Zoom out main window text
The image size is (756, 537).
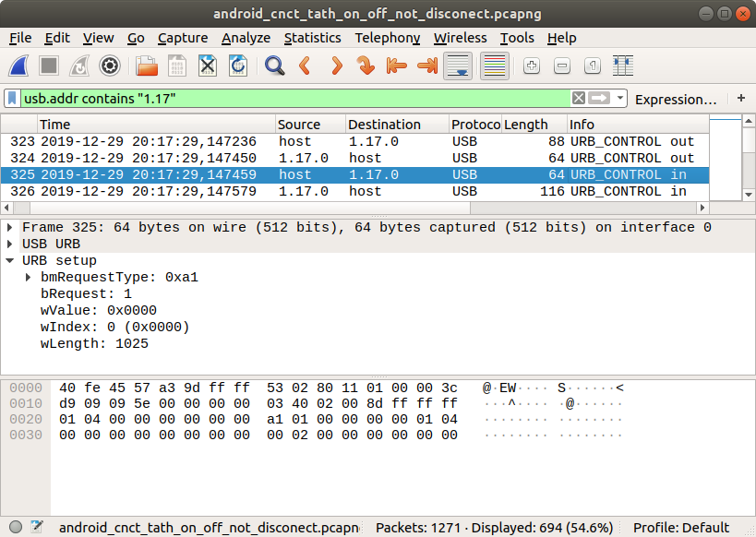562,66
